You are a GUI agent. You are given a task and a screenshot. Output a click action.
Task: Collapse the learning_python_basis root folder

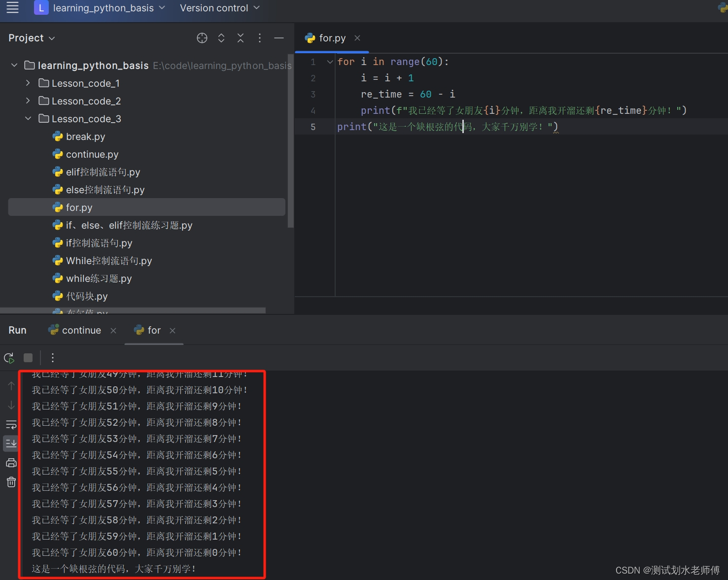(14, 65)
